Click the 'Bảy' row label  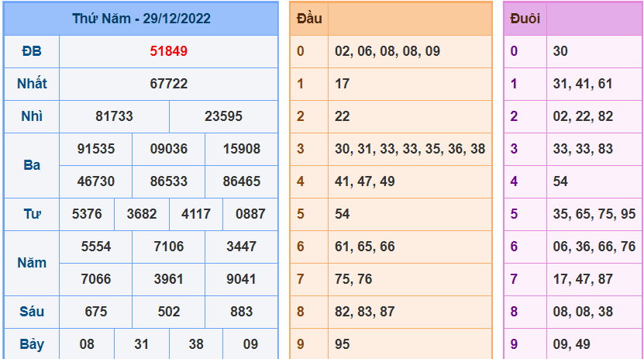(x=32, y=344)
